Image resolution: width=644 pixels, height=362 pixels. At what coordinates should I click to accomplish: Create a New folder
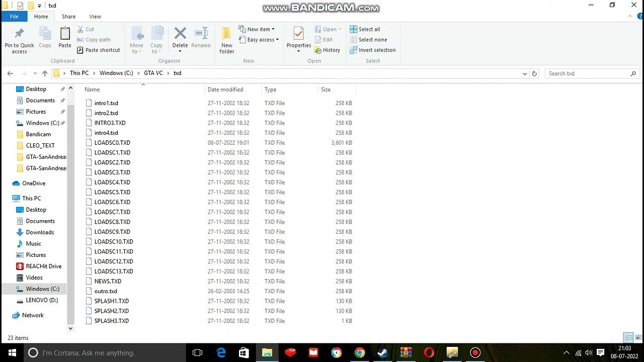pyautogui.click(x=227, y=40)
